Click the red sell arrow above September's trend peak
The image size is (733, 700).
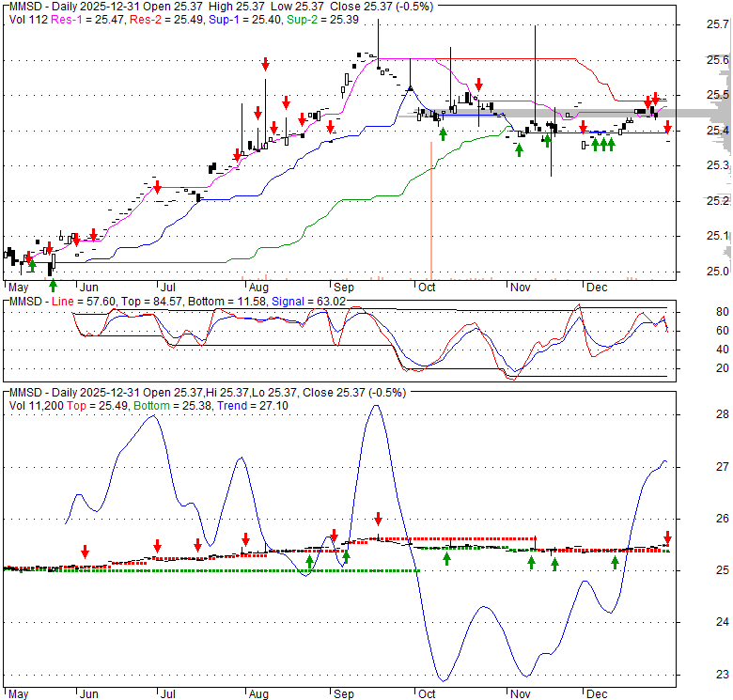click(x=378, y=518)
